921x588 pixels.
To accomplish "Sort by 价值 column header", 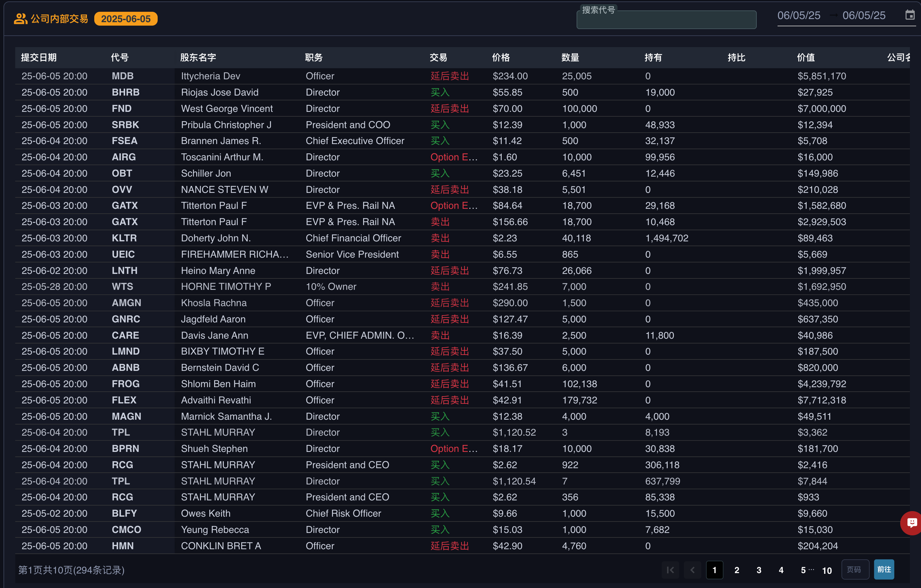I will pos(806,58).
